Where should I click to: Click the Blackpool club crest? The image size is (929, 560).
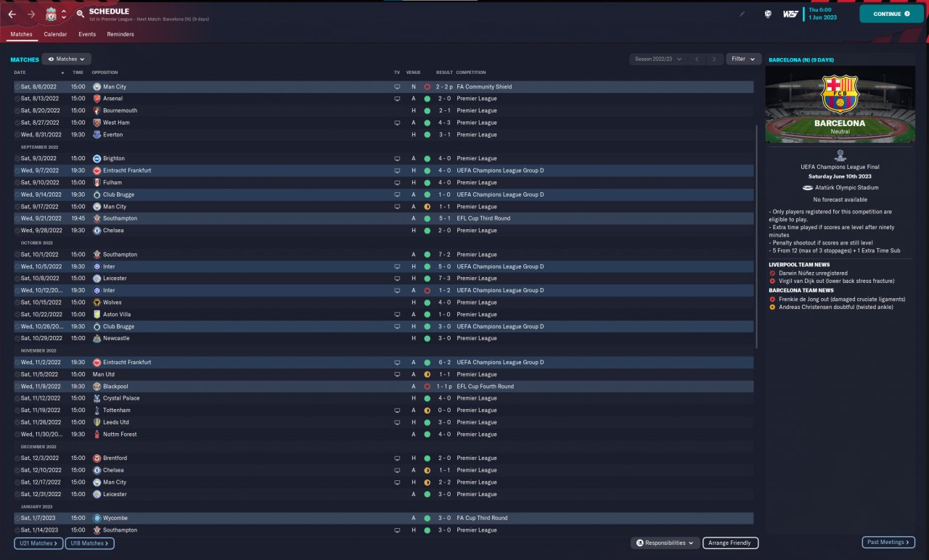point(97,387)
